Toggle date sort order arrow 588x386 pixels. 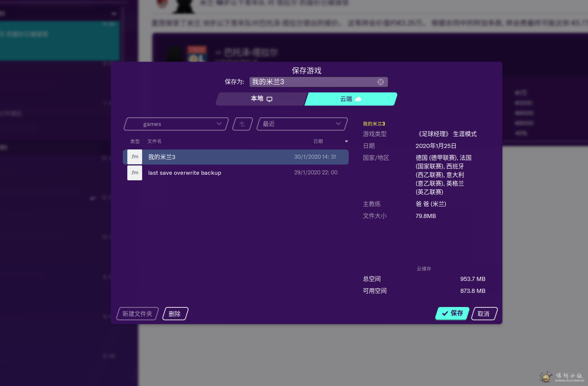tap(346, 142)
